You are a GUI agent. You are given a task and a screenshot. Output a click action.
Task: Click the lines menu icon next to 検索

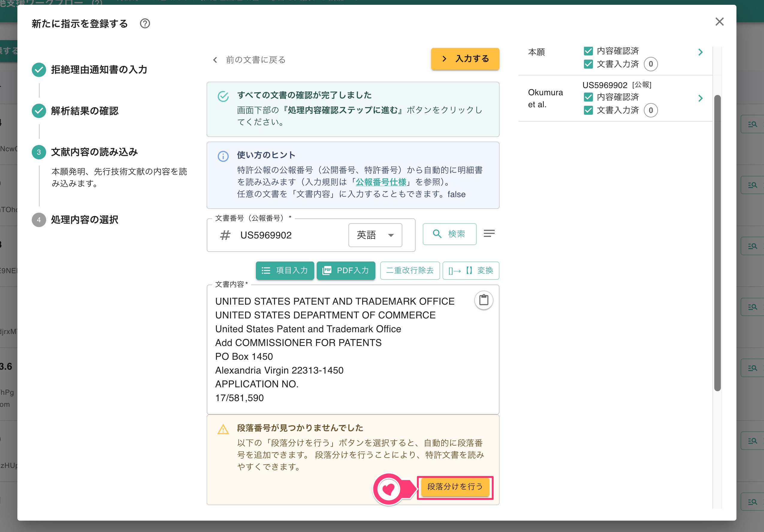(489, 234)
